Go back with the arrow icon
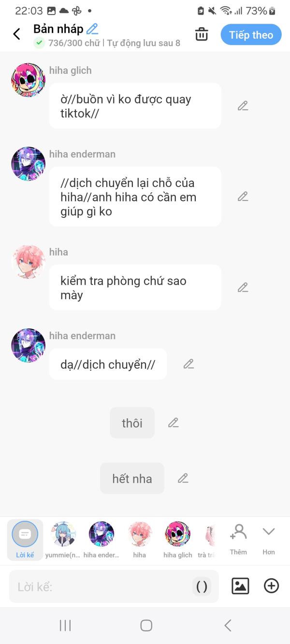The height and width of the screenshot is (644, 290). point(17,34)
